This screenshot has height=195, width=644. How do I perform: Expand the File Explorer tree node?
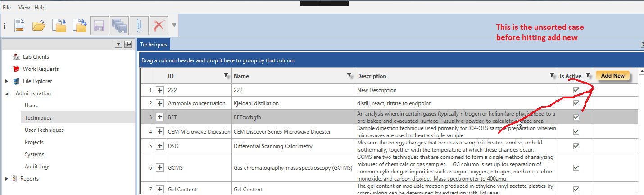pos(7,81)
